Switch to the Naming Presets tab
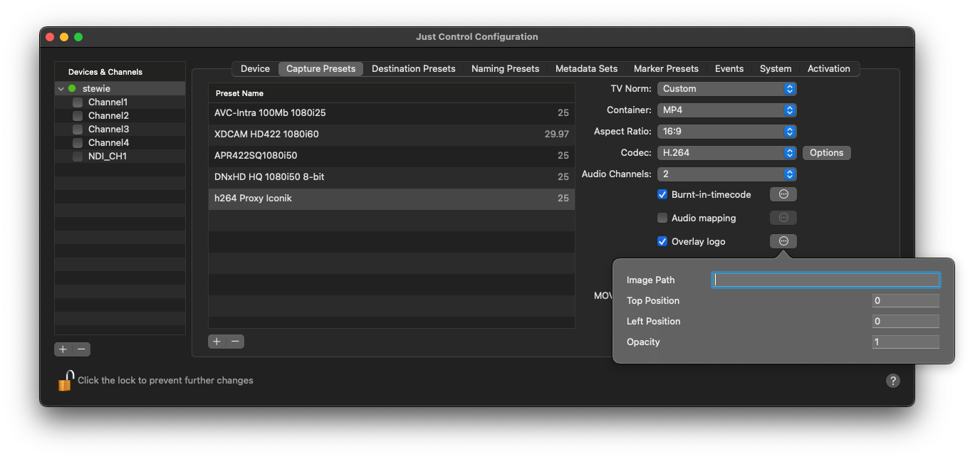 [505, 69]
